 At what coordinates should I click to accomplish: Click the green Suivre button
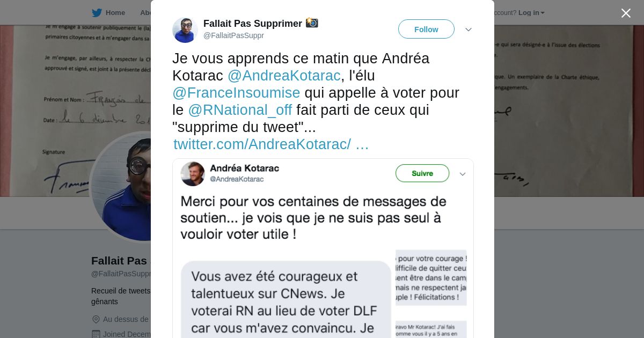(422, 173)
